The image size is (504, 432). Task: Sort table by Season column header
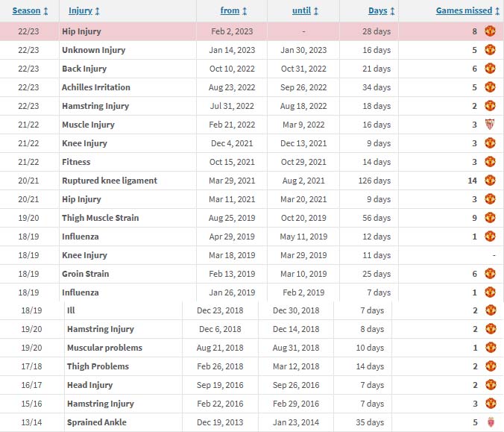click(x=30, y=10)
